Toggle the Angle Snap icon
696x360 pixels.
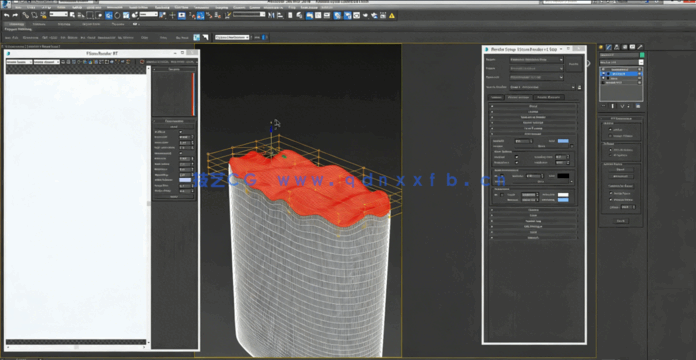tap(201, 15)
